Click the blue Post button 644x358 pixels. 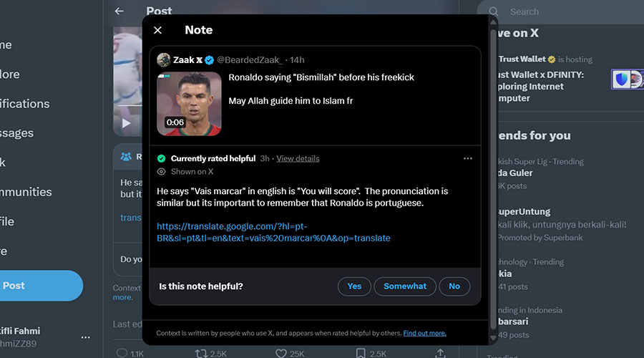pos(39,286)
